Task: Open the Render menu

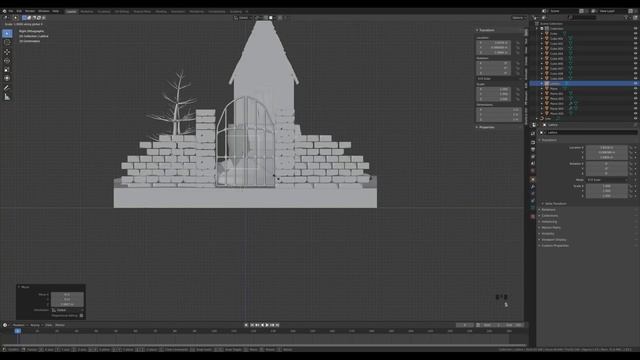Action: 30,11
